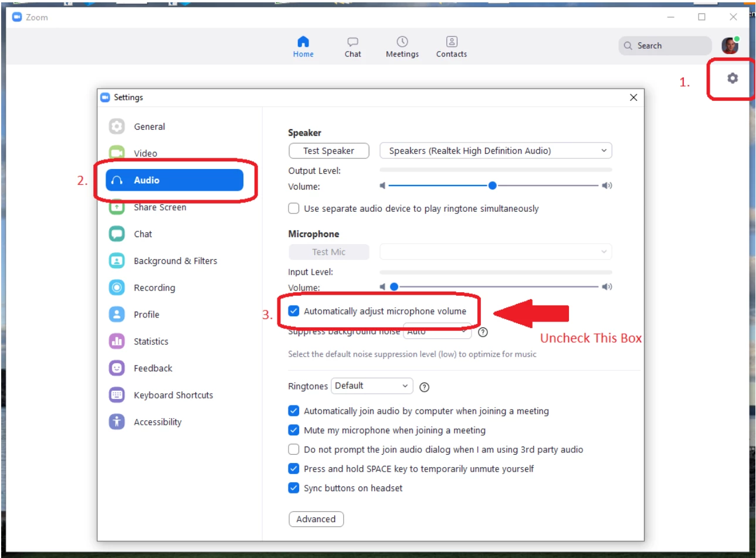
Task: Click the General gear icon
Action: coord(117,126)
